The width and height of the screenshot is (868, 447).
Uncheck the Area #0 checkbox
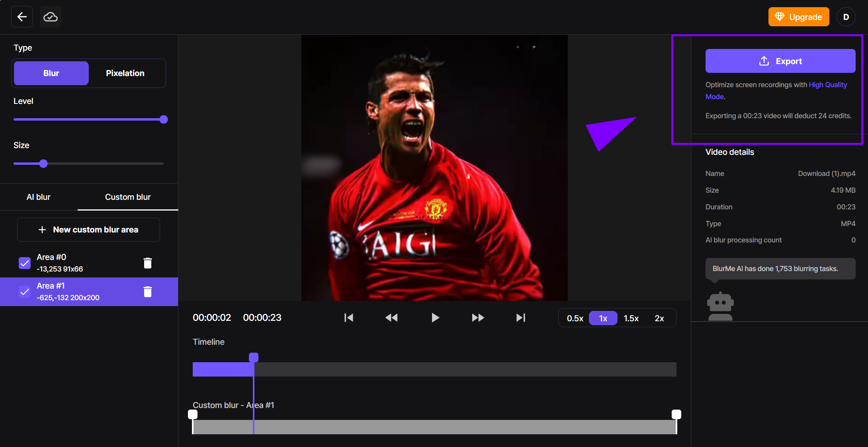(24, 263)
